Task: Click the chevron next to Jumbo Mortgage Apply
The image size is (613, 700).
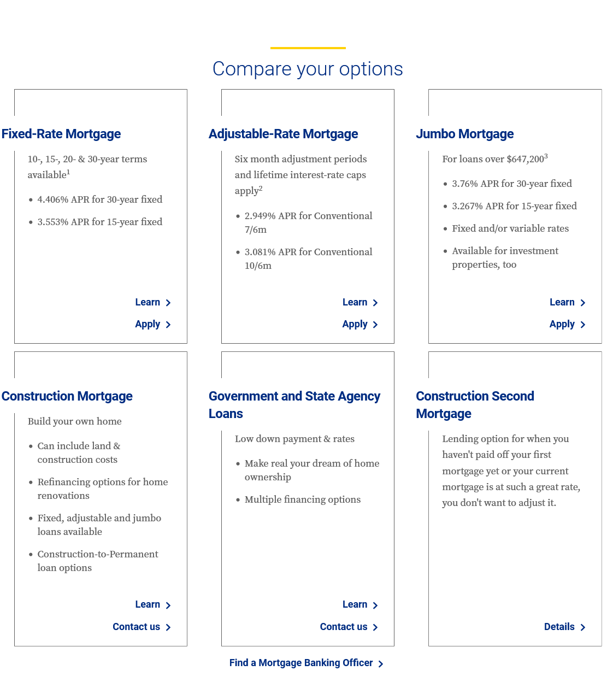Action: coord(583,325)
